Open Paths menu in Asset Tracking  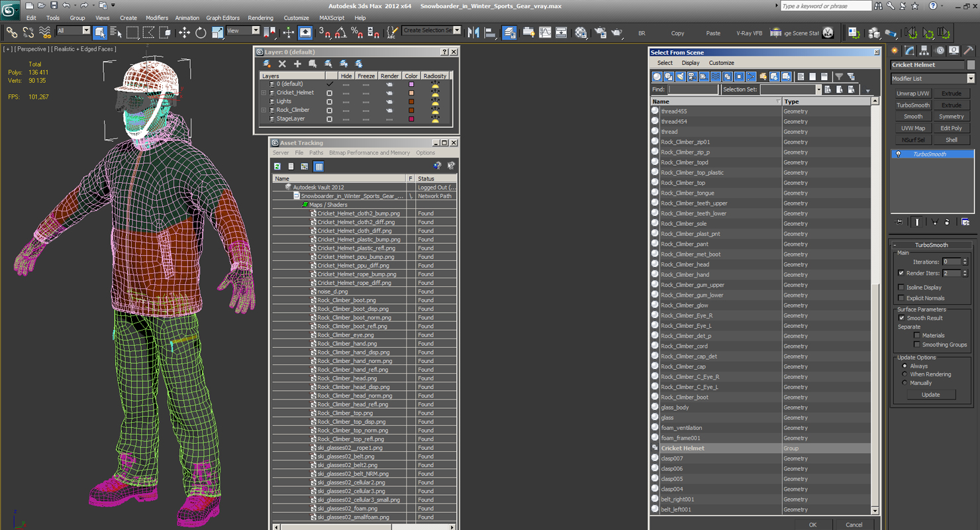pyautogui.click(x=317, y=153)
